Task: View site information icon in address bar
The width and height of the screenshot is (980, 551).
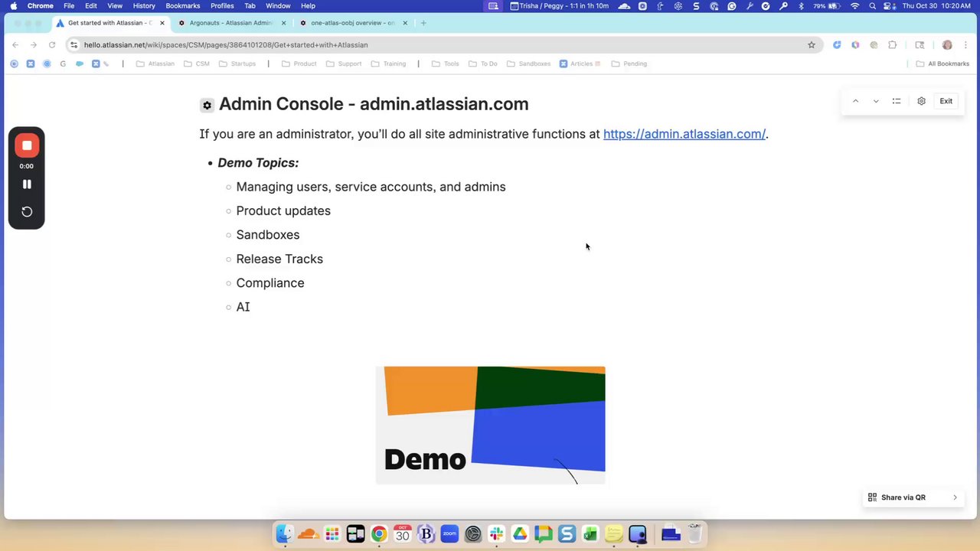Action: click(x=73, y=45)
